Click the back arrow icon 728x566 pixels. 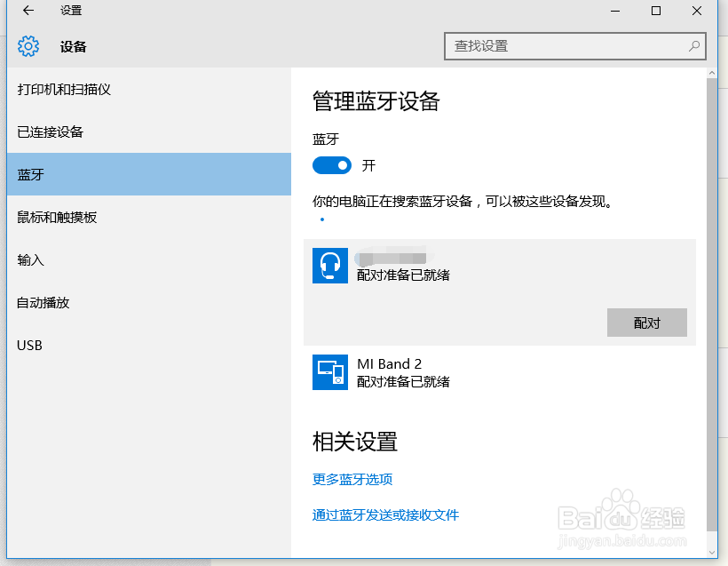pos(28,11)
